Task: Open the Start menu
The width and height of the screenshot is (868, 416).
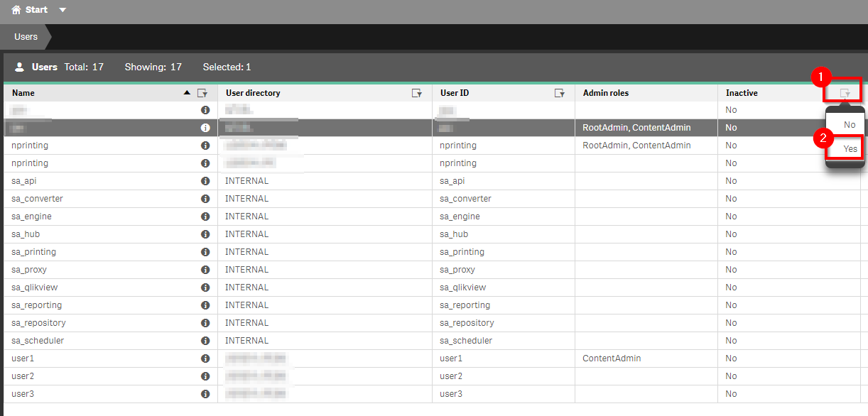Action: point(35,10)
